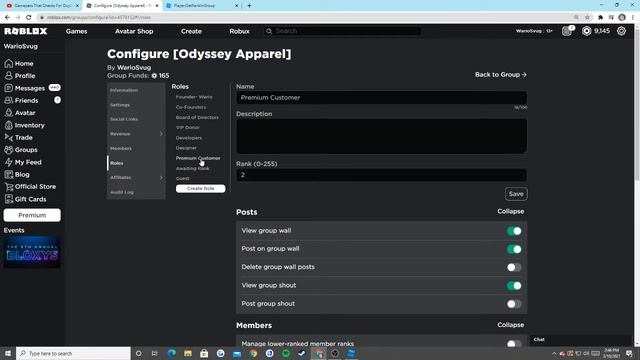Image resolution: width=640 pixels, height=360 pixels.
Task: Expand the Revenue submenu arrow
Action: pos(161,134)
